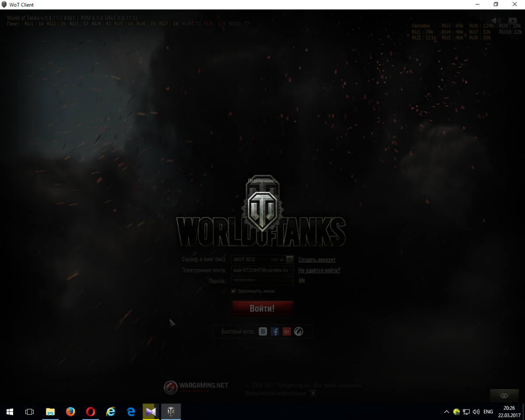Click the Юридическая информация text
The height and width of the screenshot is (420, 525).
pyautogui.click(x=276, y=393)
